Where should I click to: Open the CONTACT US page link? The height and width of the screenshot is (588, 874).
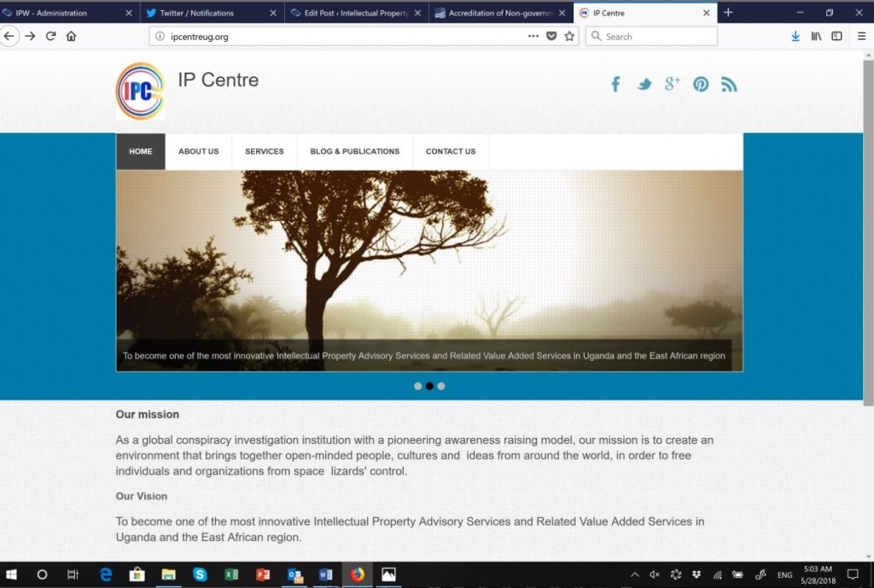[x=450, y=152]
